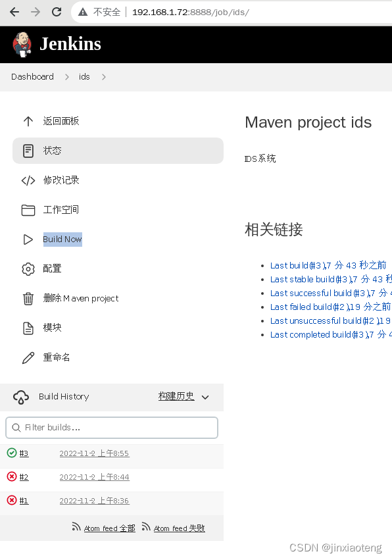
Task: Open the Last unsuccessful build (#2) link
Action: pos(331,321)
